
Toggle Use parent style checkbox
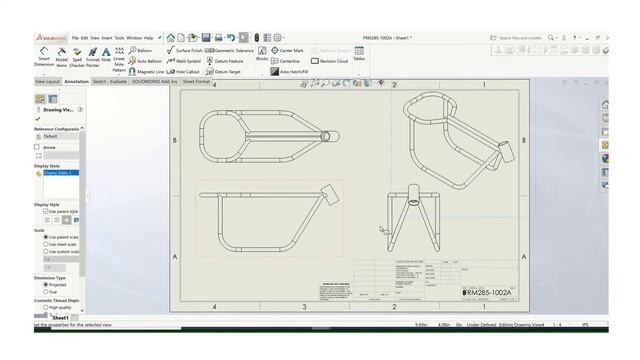(46, 211)
